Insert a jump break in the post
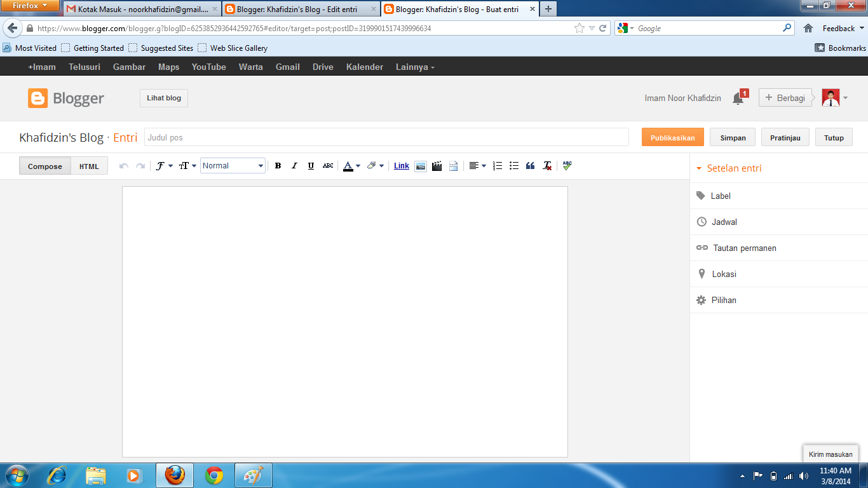This screenshot has width=868, height=488. tap(453, 166)
